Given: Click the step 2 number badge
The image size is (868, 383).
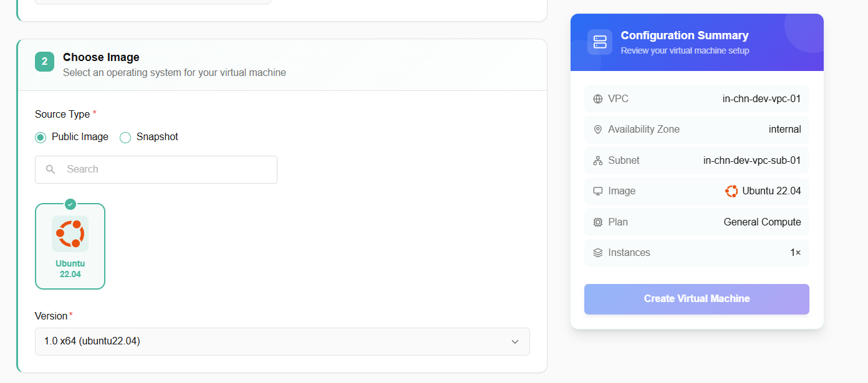Looking at the screenshot, I should pyautogui.click(x=44, y=62).
